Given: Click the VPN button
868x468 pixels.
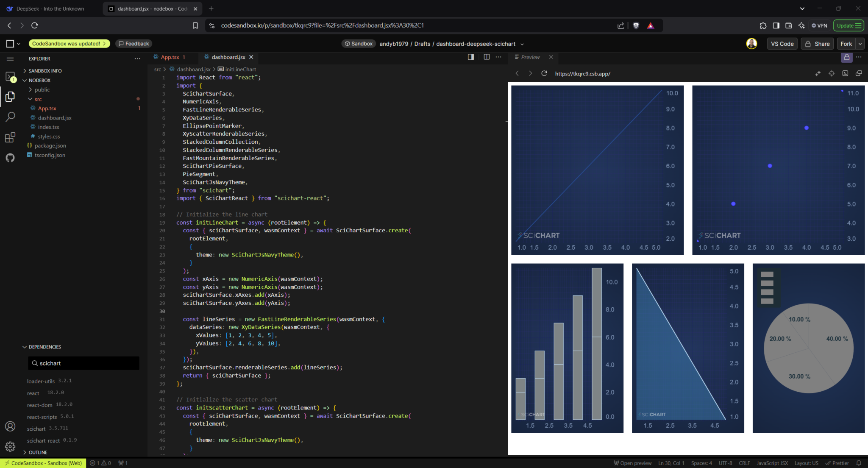Looking at the screenshot, I should [x=819, y=25].
